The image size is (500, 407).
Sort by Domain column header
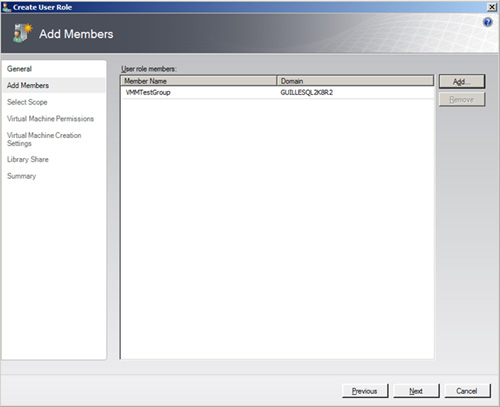click(x=355, y=81)
